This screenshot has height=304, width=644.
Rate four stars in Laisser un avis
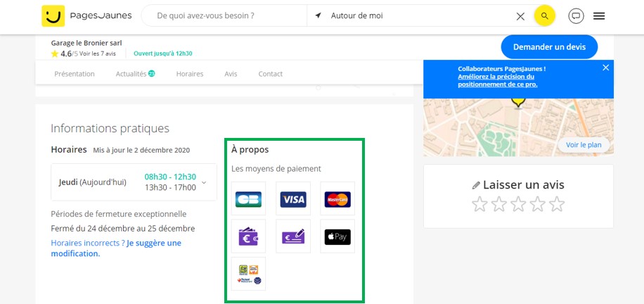coord(538,203)
